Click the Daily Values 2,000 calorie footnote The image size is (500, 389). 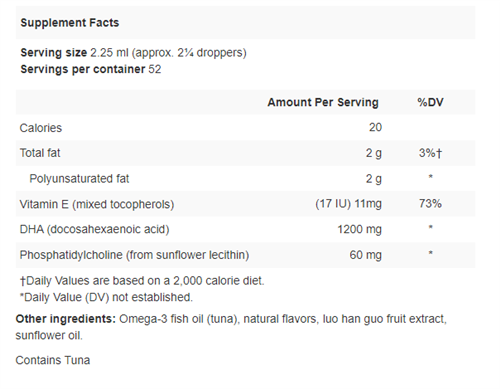(x=142, y=281)
